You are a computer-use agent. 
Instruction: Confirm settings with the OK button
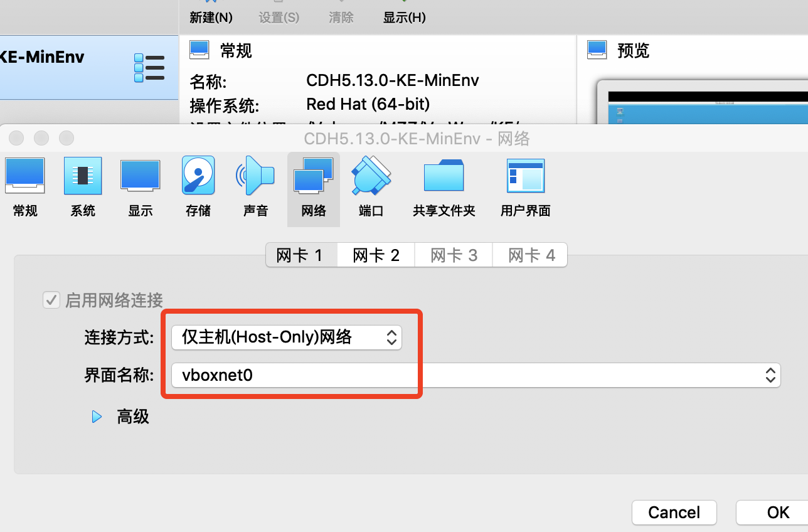(778, 513)
